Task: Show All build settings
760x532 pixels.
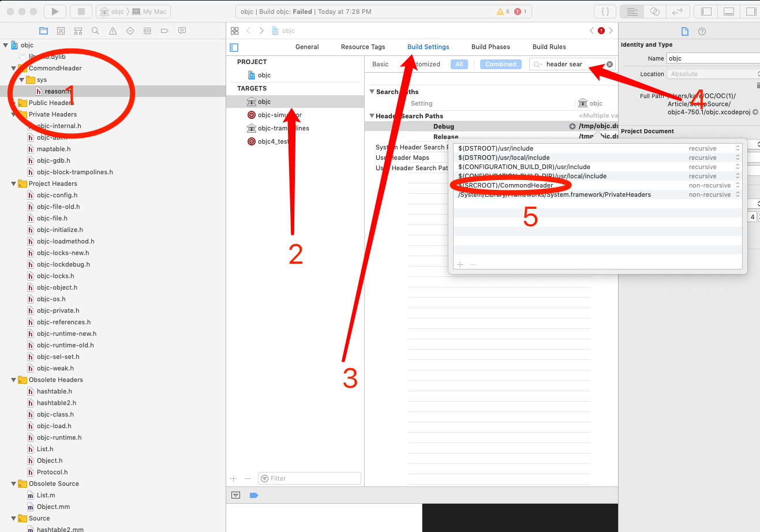Action: pos(459,64)
